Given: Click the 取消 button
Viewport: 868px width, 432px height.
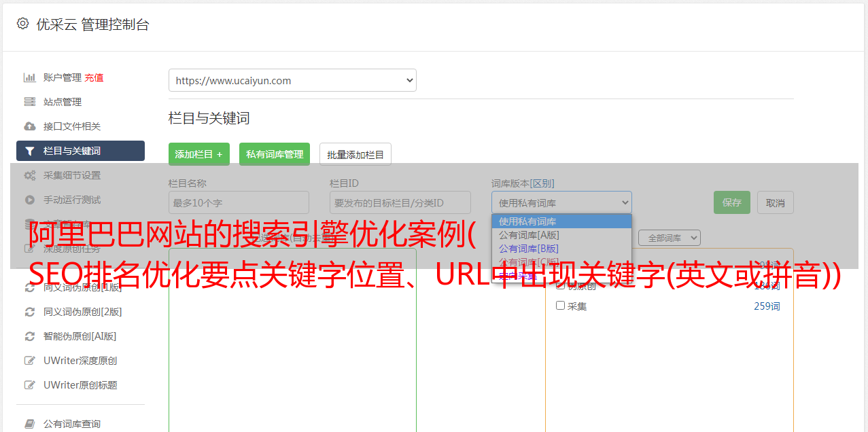Looking at the screenshot, I should pyautogui.click(x=776, y=202).
